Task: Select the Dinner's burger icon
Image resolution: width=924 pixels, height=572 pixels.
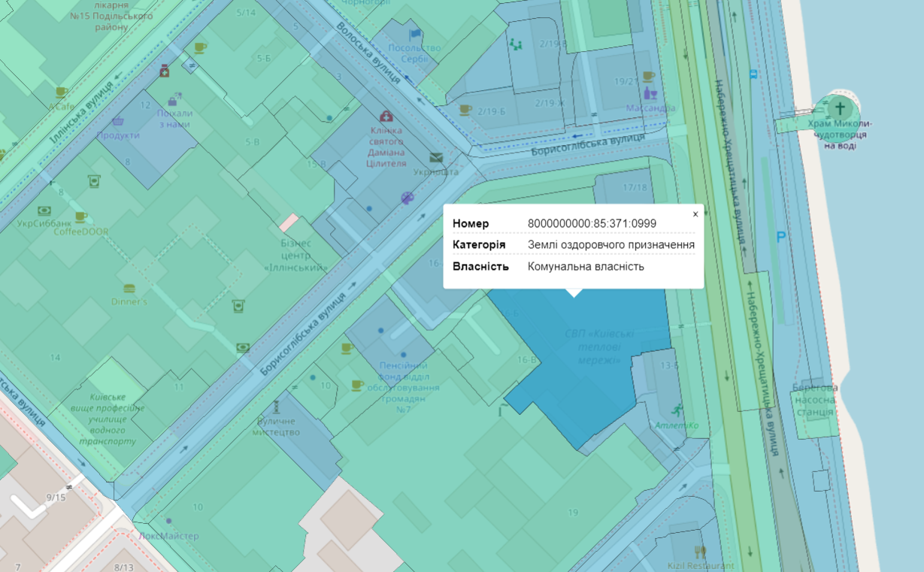Action: tap(129, 289)
